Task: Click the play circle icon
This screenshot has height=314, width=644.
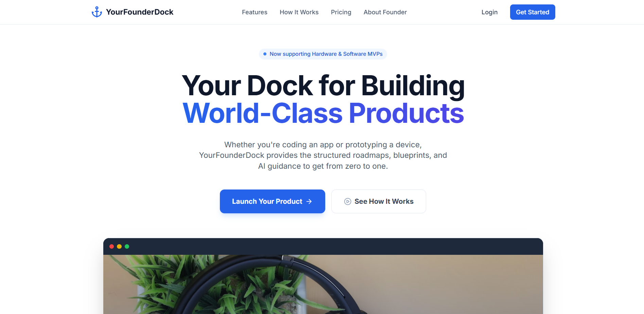Action: click(348, 201)
